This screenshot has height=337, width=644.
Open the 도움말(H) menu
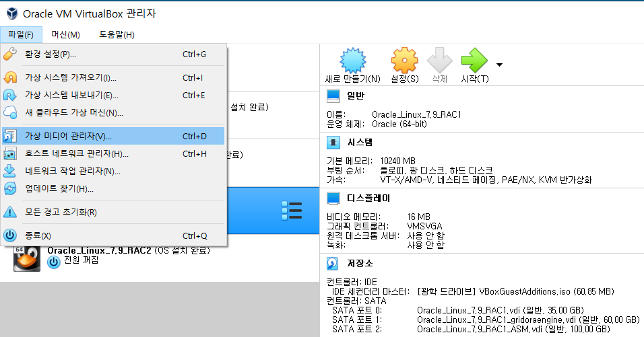[x=117, y=35]
